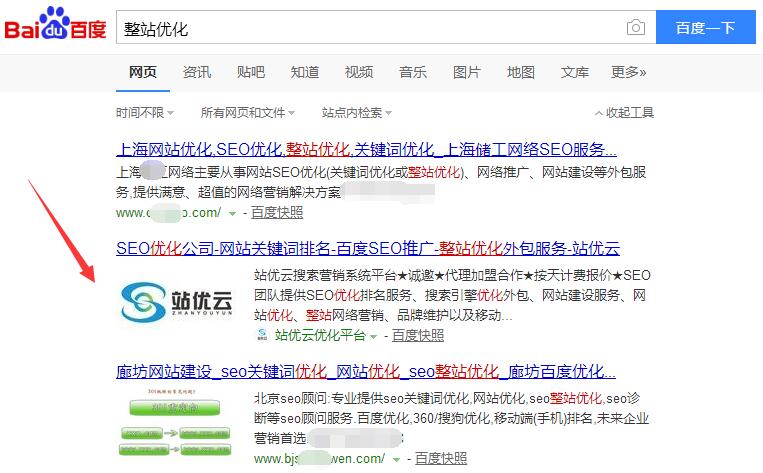Click 站优云优化平台 source link
This screenshot has width=763, height=473.
[x=320, y=335]
